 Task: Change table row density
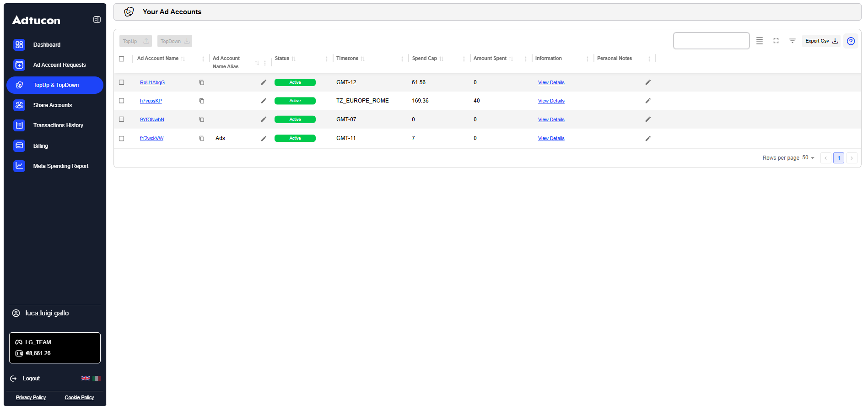pyautogui.click(x=760, y=41)
